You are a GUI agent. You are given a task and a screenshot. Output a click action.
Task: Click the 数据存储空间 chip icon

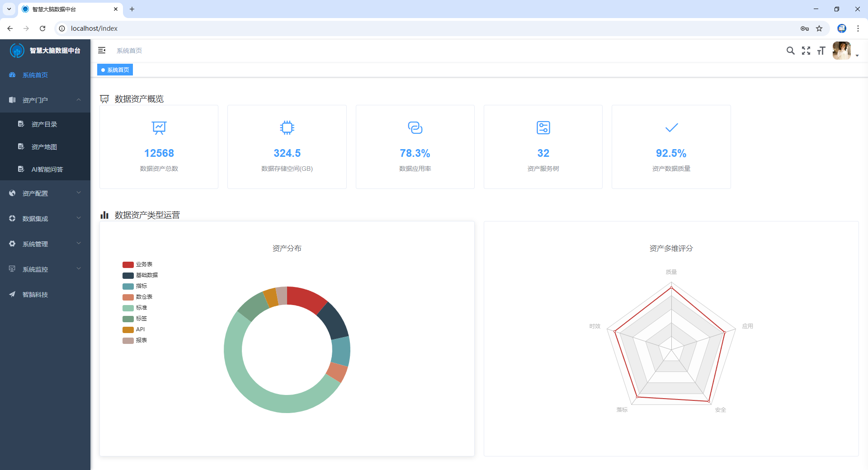click(x=287, y=128)
